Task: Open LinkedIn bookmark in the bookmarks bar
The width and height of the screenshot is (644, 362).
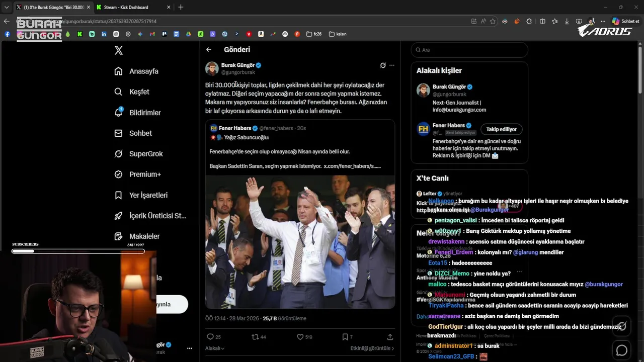Action: 104,34
